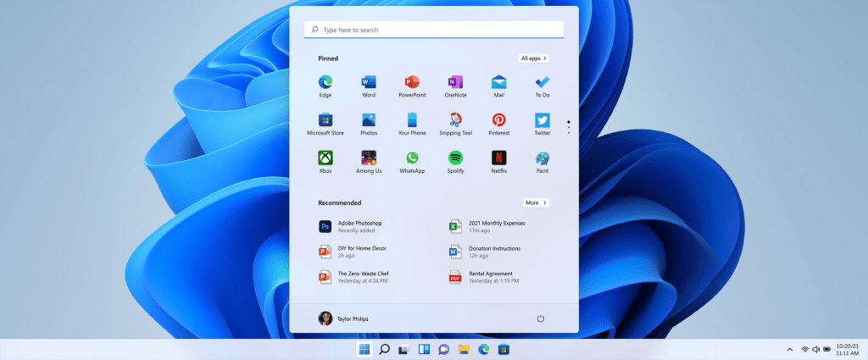Viewport: 868px width, 360px height.
Task: Go to next pinned apps page dots
Action: tap(569, 127)
